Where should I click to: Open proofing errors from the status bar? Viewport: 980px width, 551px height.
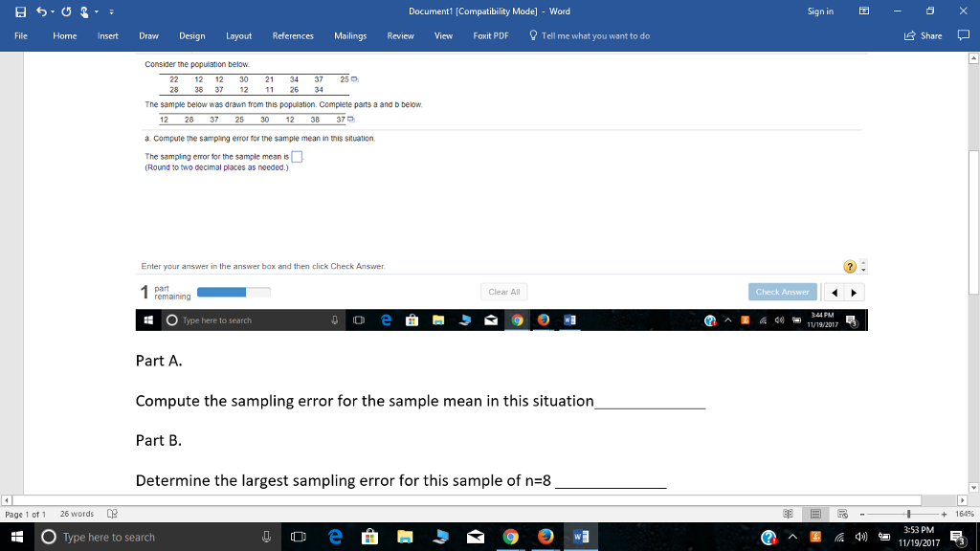coord(111,513)
